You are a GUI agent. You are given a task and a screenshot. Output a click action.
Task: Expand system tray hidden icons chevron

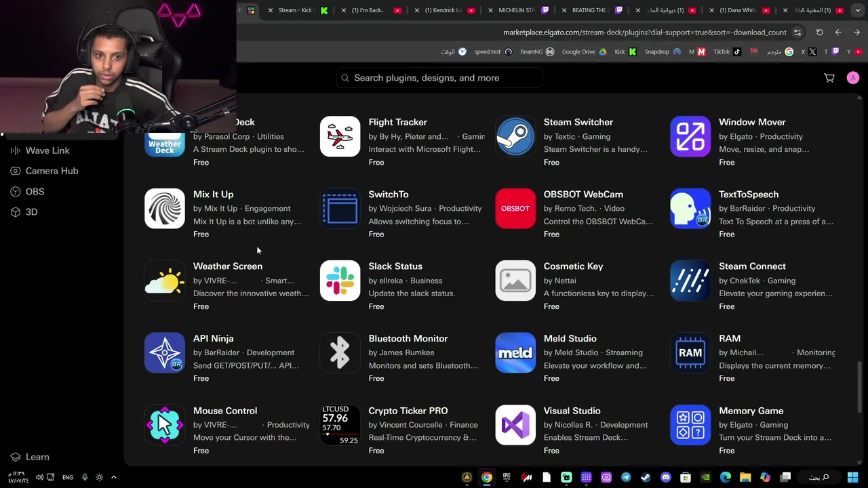point(114,477)
